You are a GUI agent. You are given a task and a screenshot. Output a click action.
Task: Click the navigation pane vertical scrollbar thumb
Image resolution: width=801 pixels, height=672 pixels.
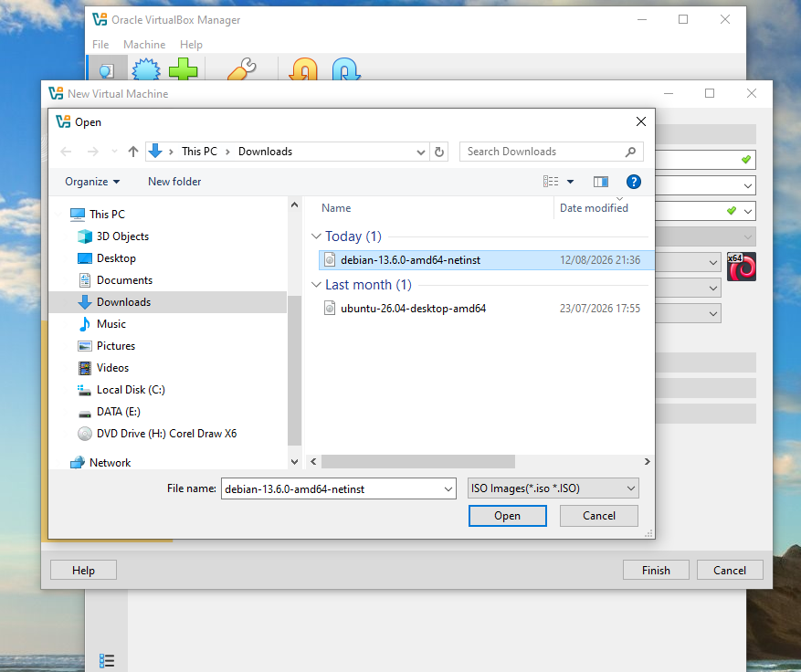click(x=294, y=371)
